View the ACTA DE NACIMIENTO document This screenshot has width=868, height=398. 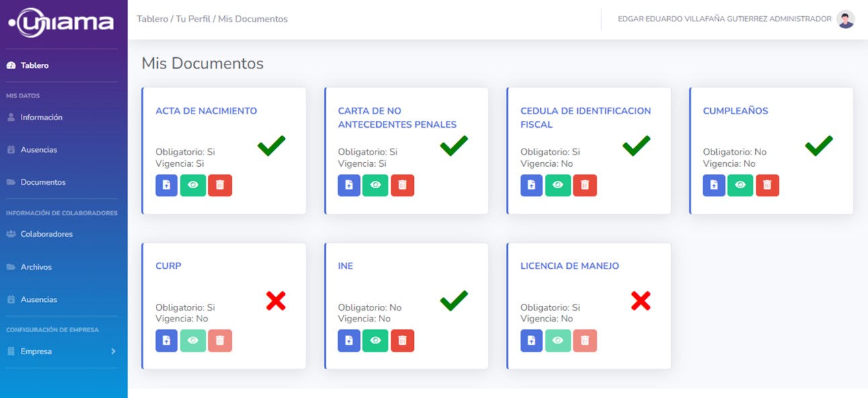(x=193, y=186)
